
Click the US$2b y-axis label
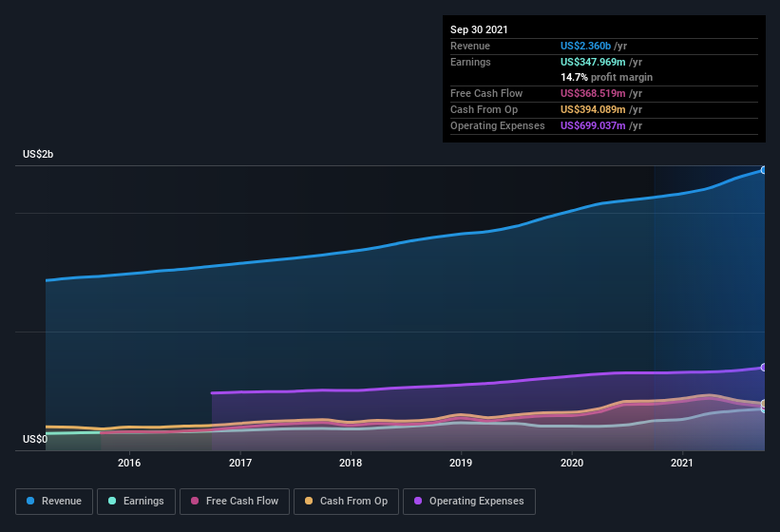[x=38, y=154]
